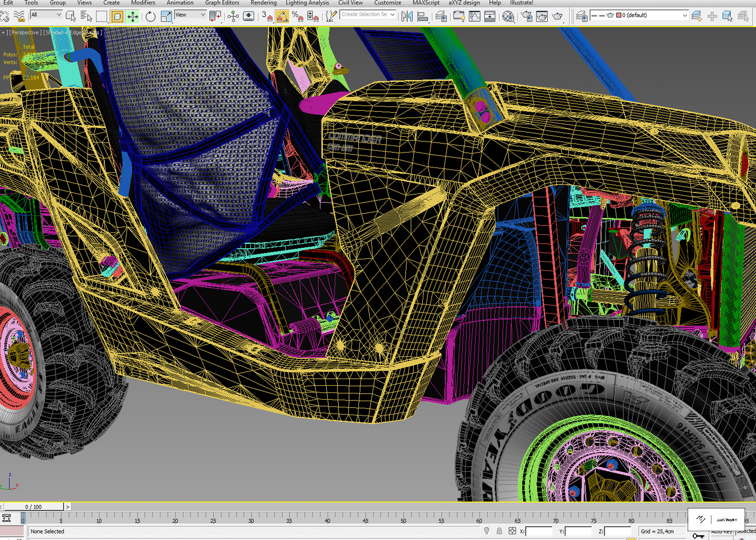This screenshot has width=756, height=540.
Task: Open the Edit menu
Action: point(8,3)
